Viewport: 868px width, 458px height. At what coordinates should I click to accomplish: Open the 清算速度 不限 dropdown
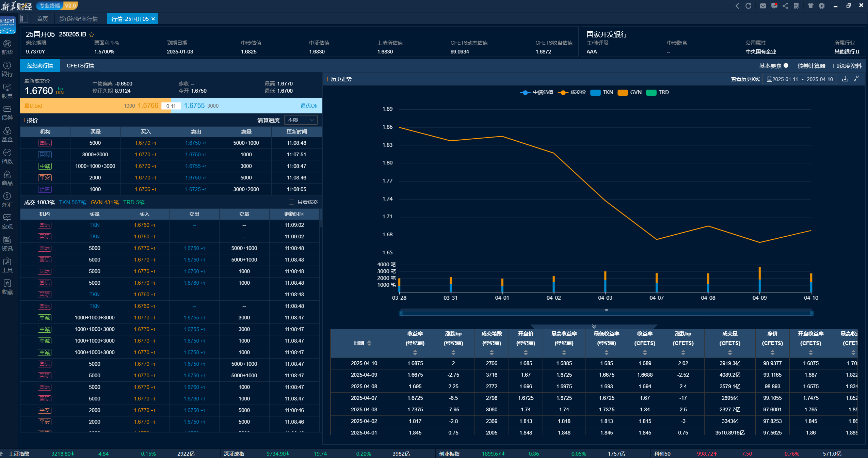pyautogui.click(x=301, y=120)
